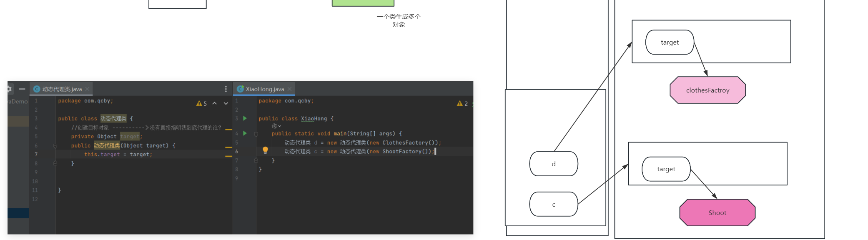
Task: Collapse the main method fold marker
Action: click(256, 134)
